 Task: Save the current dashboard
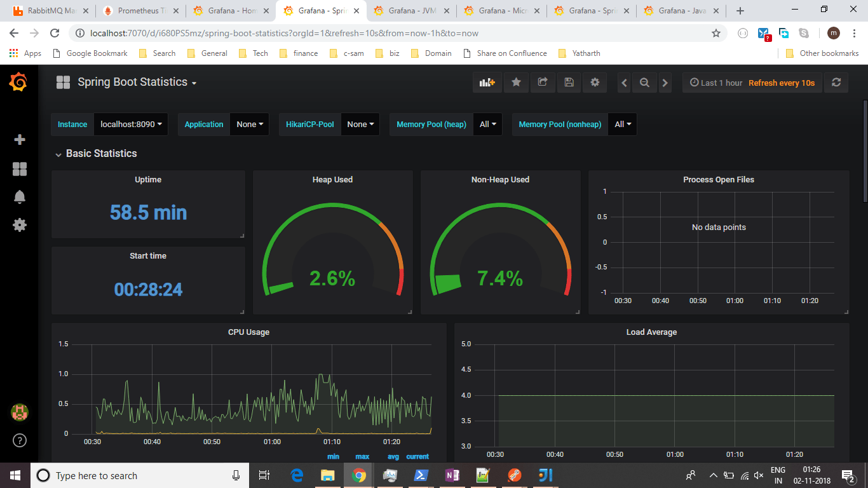[x=569, y=82]
